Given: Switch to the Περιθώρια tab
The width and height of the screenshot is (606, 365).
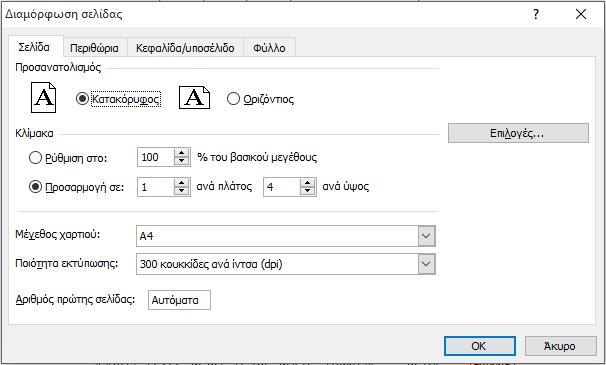Looking at the screenshot, I should coord(94,48).
